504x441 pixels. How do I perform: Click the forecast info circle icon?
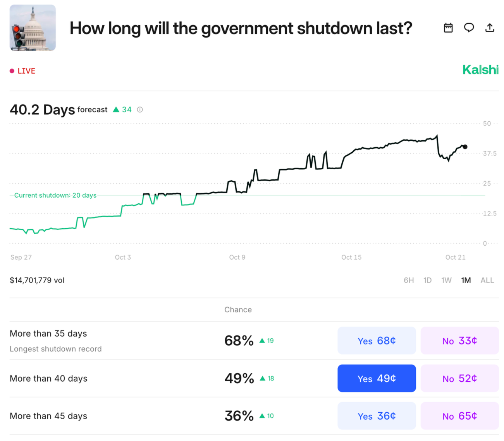point(140,110)
